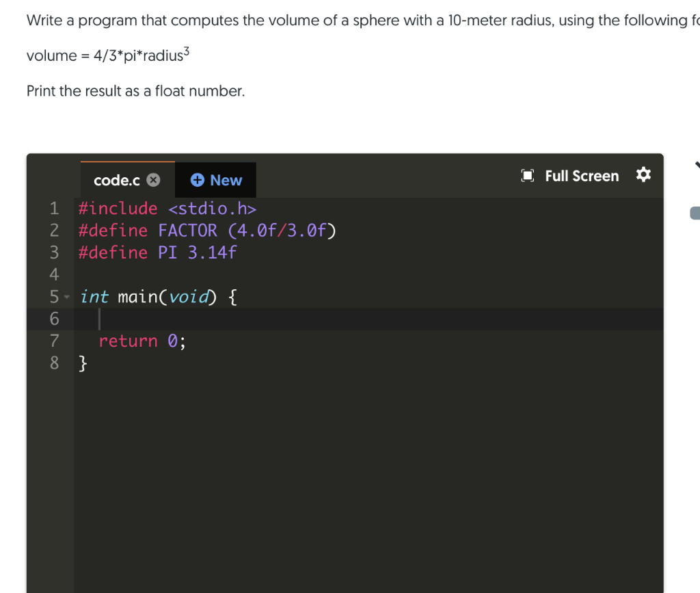Image resolution: width=700 pixels, height=593 pixels.
Task: Click the circled plus New-file icon
Action: point(198,180)
